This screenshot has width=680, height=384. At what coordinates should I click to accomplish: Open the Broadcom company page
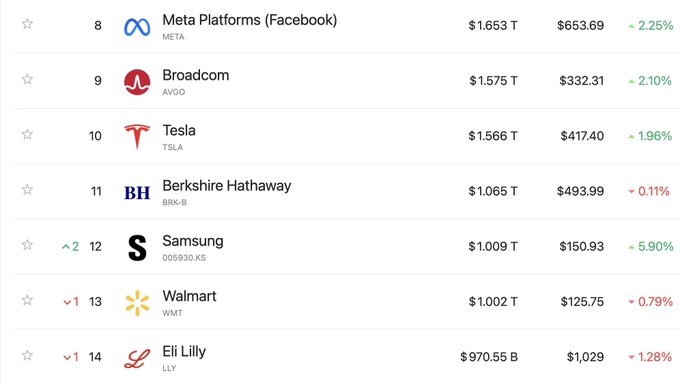pyautogui.click(x=196, y=75)
